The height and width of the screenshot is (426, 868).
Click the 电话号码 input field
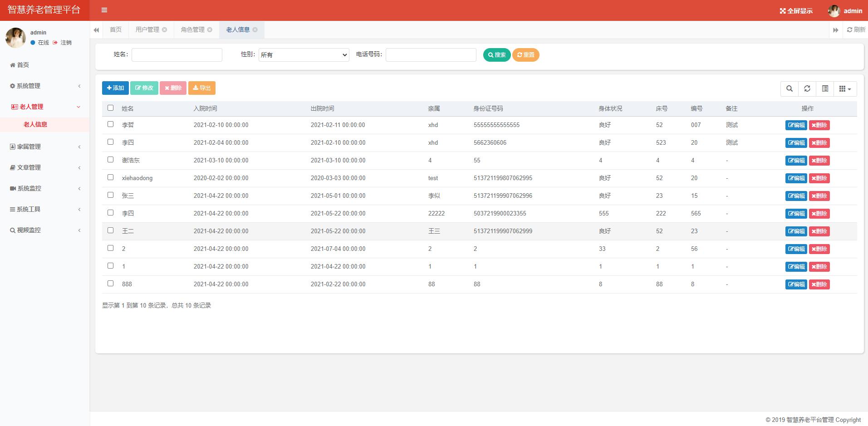pyautogui.click(x=431, y=55)
